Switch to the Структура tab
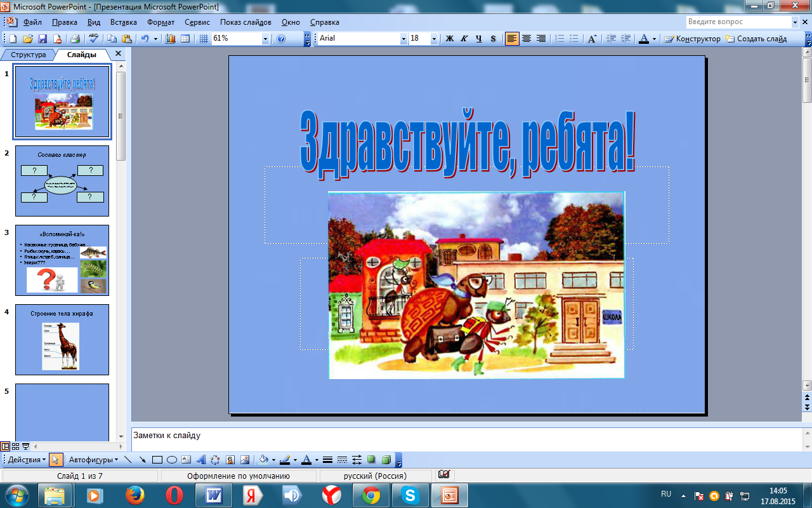This screenshot has width=812, height=508. [28, 55]
